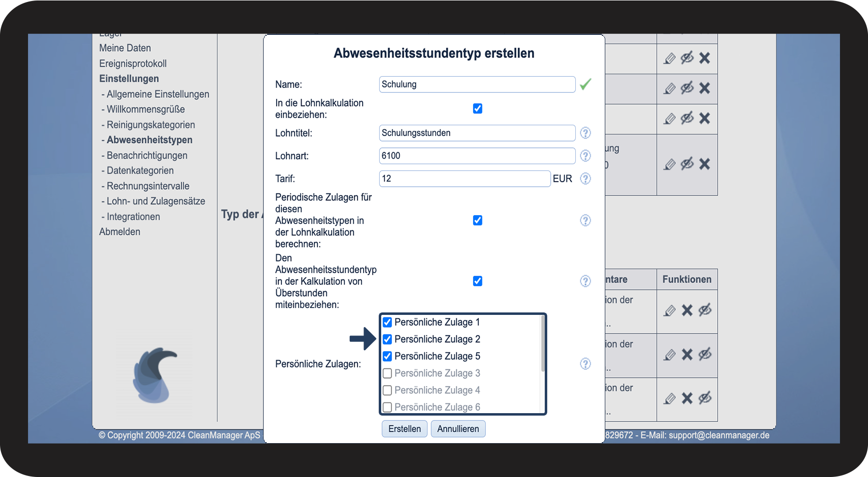The height and width of the screenshot is (477, 868).
Task: Click pencil edit icon in first table row
Action: click(670, 58)
